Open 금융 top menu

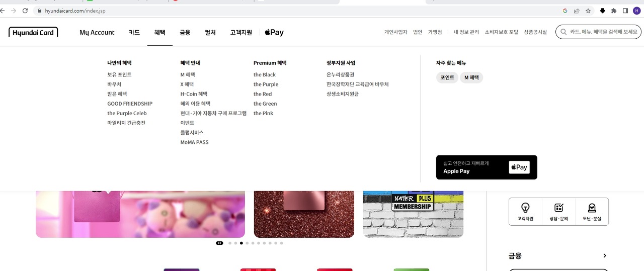click(185, 32)
